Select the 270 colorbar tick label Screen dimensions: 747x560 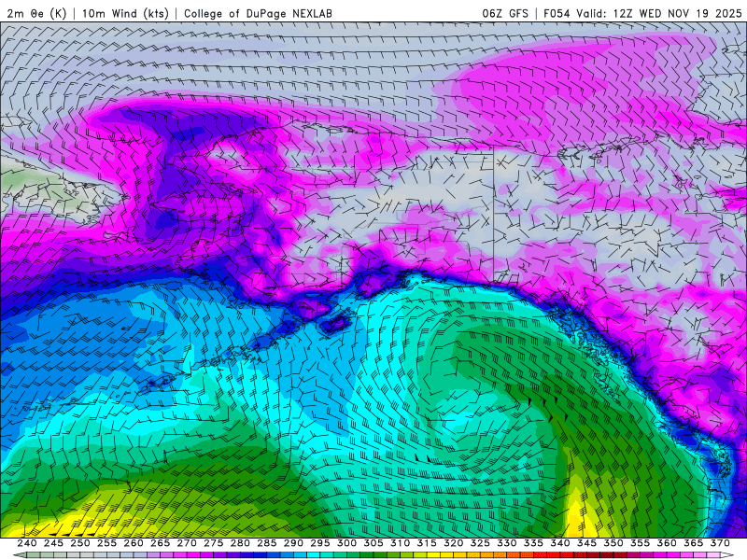(x=187, y=543)
